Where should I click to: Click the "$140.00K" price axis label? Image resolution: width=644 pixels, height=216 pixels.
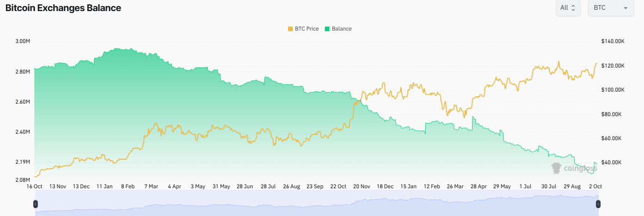(x=613, y=41)
